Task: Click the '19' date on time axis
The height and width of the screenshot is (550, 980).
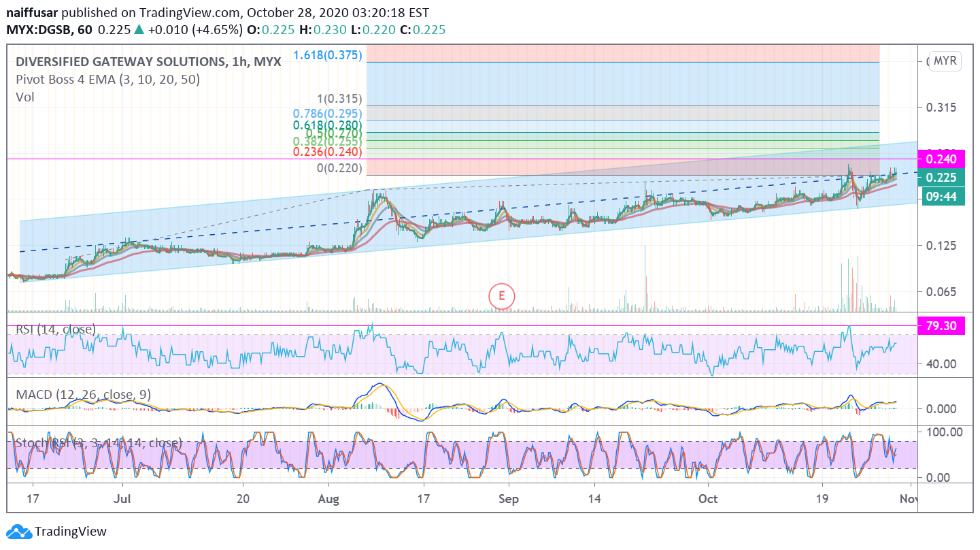Action: [822, 498]
